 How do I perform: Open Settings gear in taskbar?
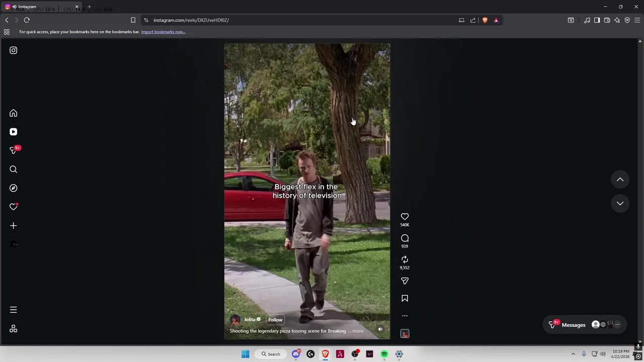tap(399, 354)
